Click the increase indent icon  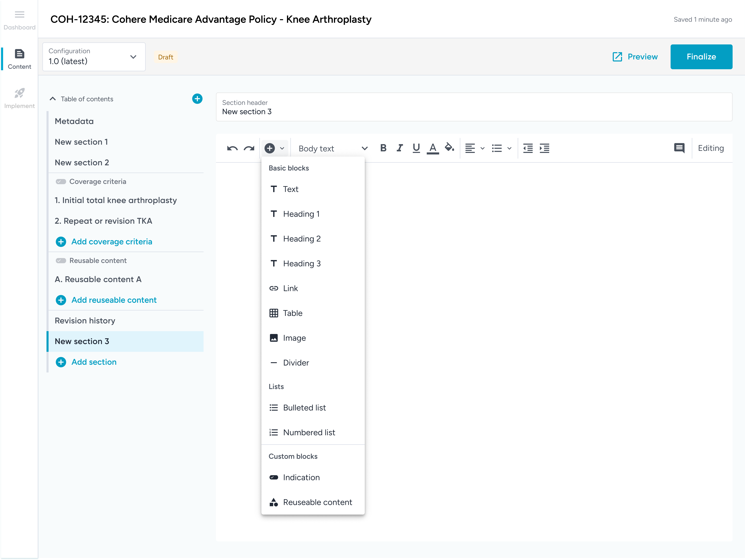click(544, 148)
